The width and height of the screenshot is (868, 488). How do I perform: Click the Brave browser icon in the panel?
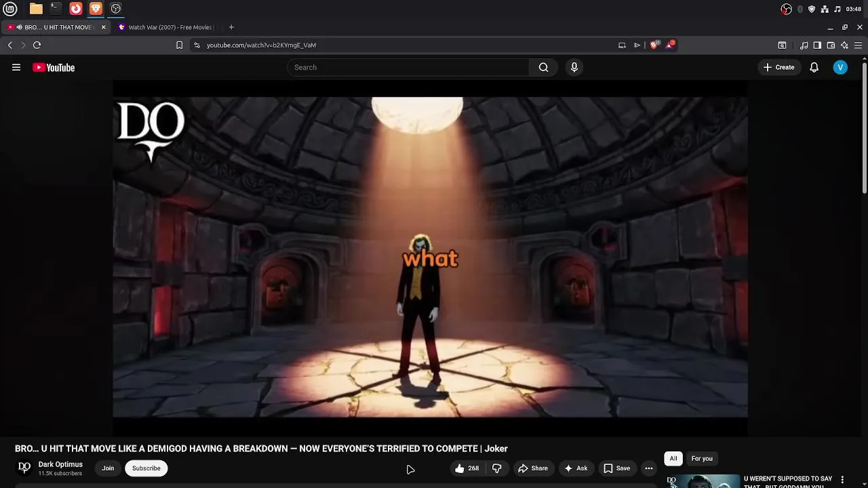96,9
